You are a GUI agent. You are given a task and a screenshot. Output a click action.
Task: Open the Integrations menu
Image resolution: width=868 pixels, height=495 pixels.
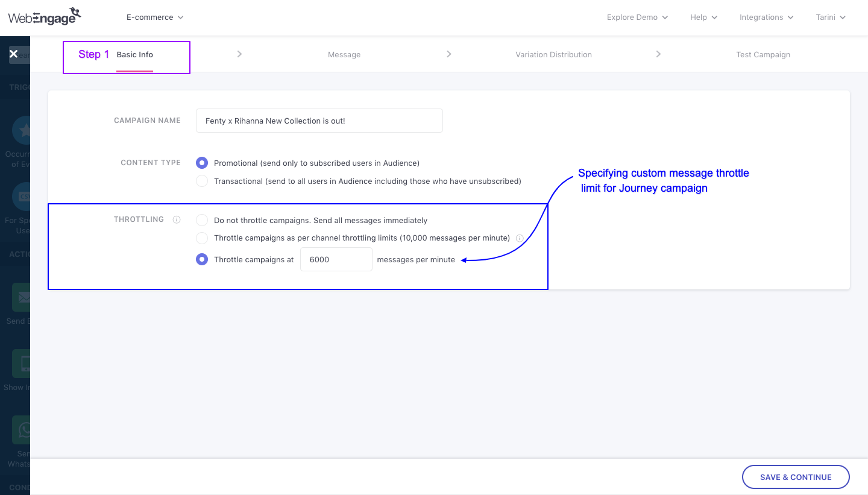[766, 17]
